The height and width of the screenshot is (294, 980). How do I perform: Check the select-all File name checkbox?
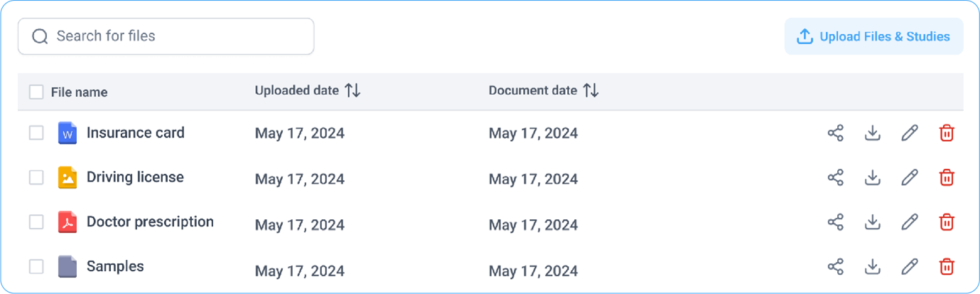tap(36, 92)
